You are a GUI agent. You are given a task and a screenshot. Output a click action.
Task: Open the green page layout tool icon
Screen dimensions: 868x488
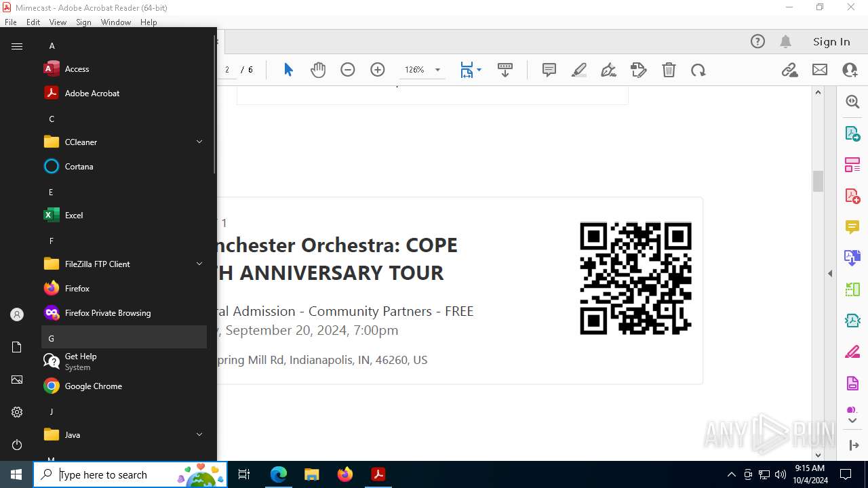(852, 289)
